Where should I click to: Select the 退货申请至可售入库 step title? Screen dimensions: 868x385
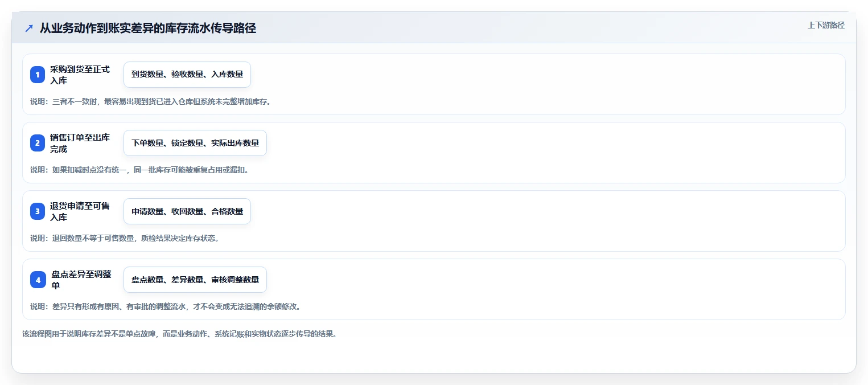click(80, 211)
